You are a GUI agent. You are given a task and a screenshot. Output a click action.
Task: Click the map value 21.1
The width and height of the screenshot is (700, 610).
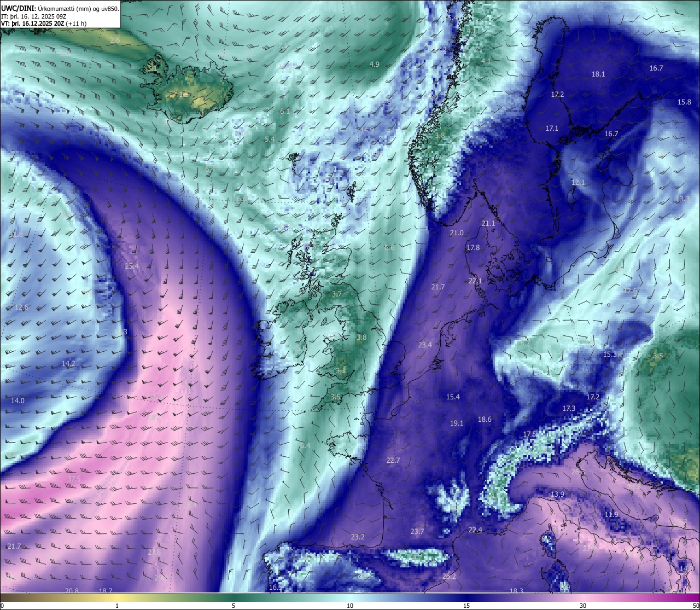click(x=488, y=224)
